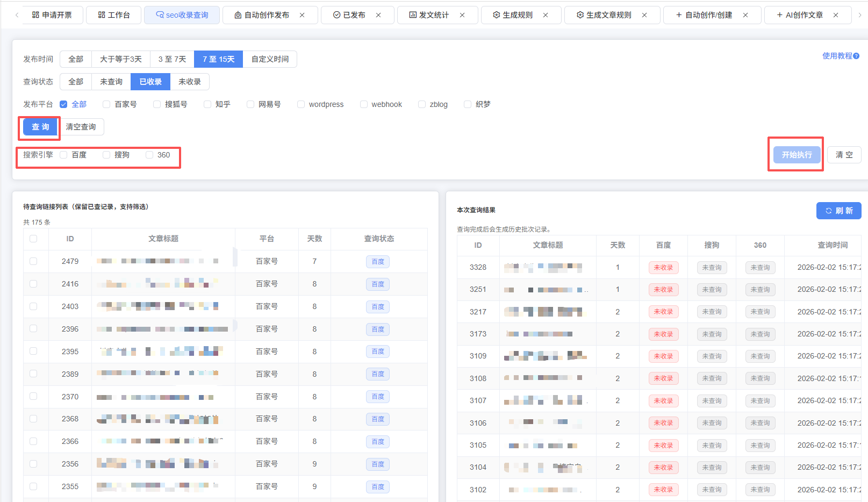
Task: Close the 生成规则 tab
Action: coord(546,15)
